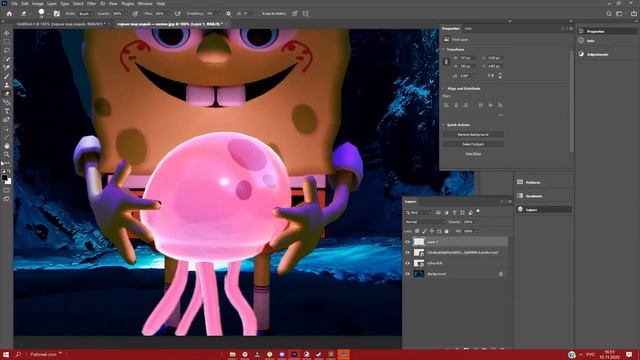The height and width of the screenshot is (360, 640).
Task: Select the Hand tool
Action: point(7,146)
